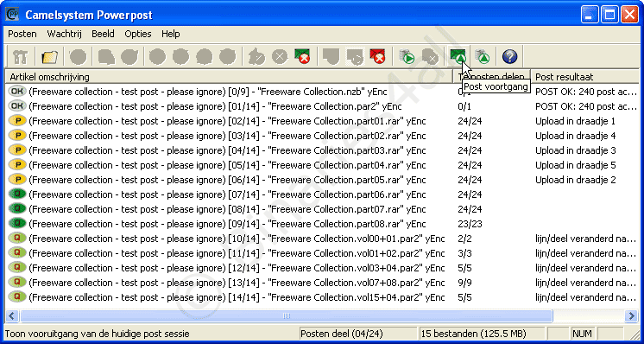Click the "Upload in draadje 3" result cell
The width and height of the screenshot is (644, 344).
coord(576,150)
